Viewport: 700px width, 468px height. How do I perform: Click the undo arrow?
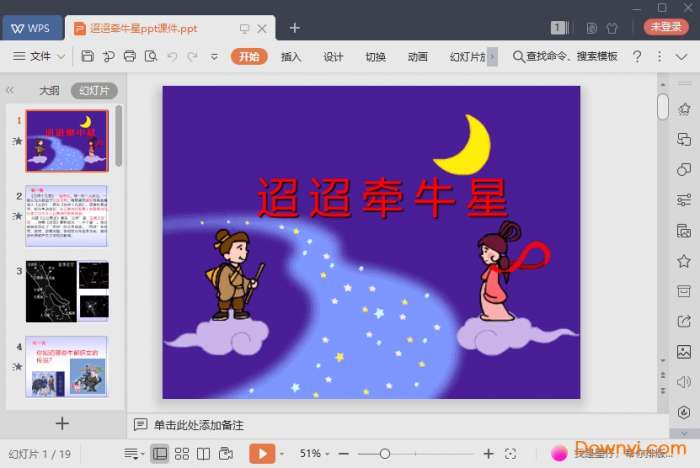pyautogui.click(x=172, y=56)
